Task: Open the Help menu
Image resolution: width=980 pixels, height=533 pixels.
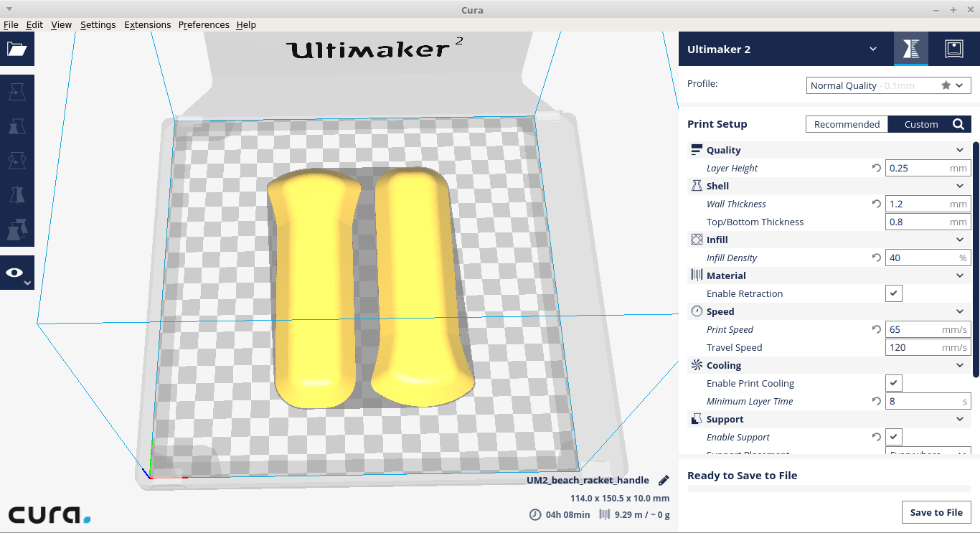Action: pos(246,24)
